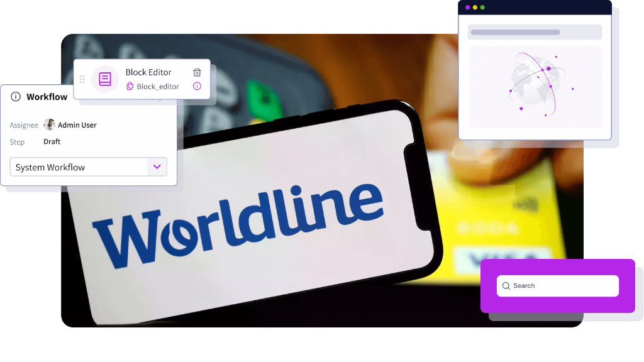Screen dimensions: 644x362
Task: Click the yellow window control dot
Action: click(x=475, y=8)
